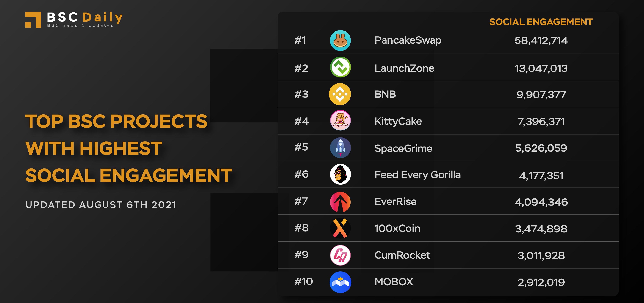Select the SpaceGrime rocket icon
Screen dimensions: 644x303
pos(340,148)
